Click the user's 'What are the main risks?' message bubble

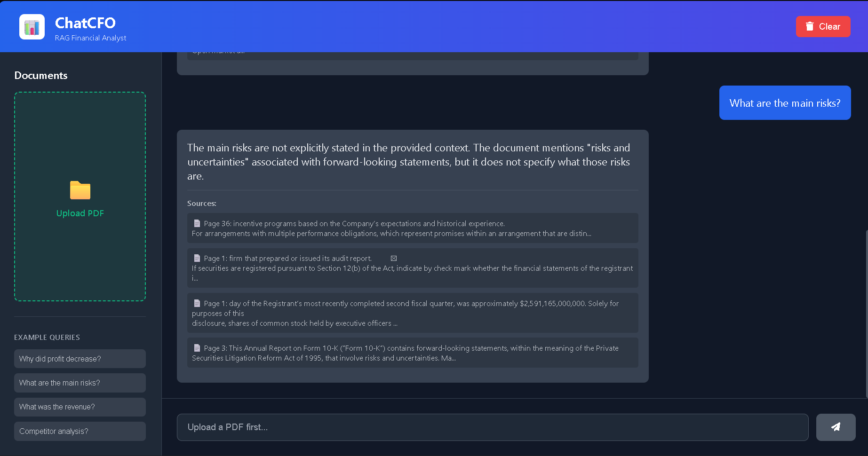(784, 102)
